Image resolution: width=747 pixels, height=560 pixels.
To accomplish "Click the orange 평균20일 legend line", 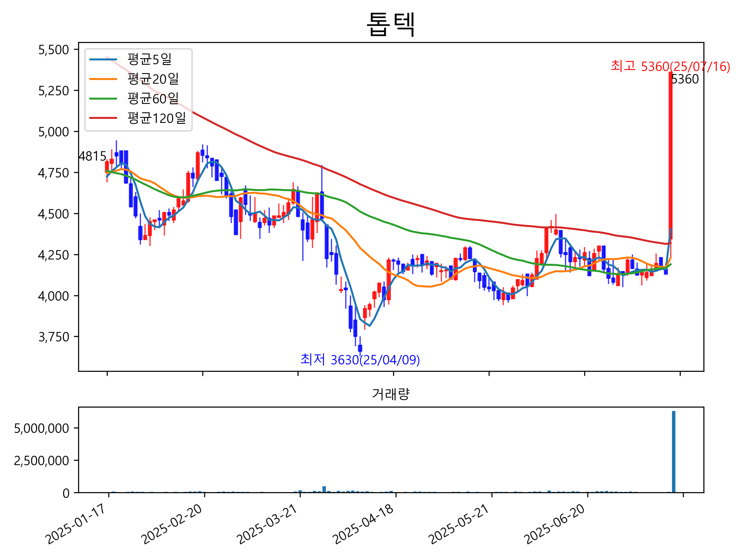I will [103, 79].
